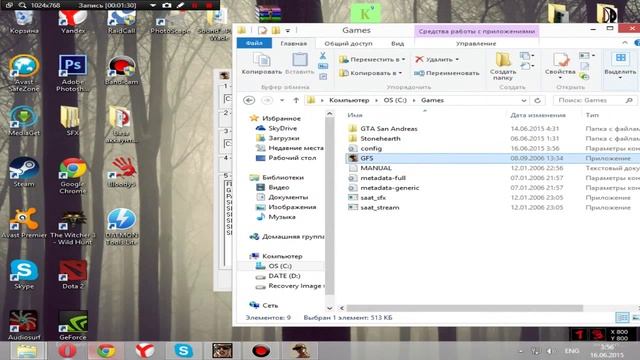The width and height of the screenshot is (640, 360).
Task: Launch Avast SafeZone desktop shortcut
Action: [24, 73]
